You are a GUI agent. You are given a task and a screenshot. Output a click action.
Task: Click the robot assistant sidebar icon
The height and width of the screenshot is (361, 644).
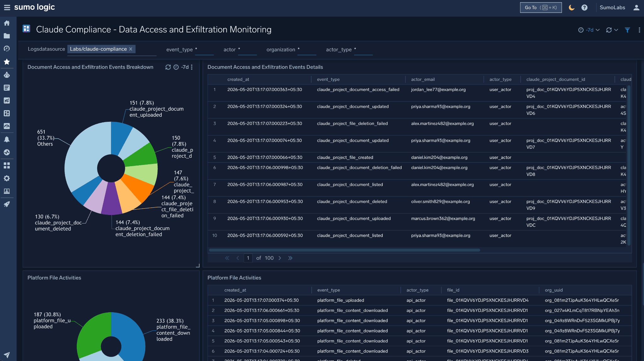[7, 75]
